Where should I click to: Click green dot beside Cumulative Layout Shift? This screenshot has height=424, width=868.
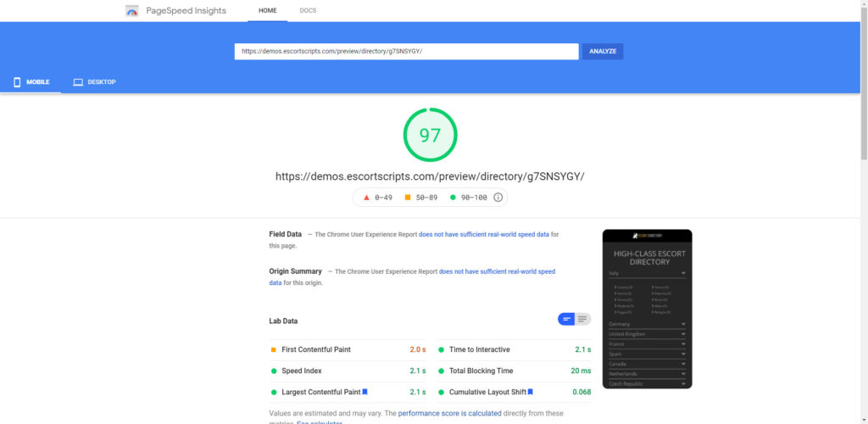(x=441, y=392)
